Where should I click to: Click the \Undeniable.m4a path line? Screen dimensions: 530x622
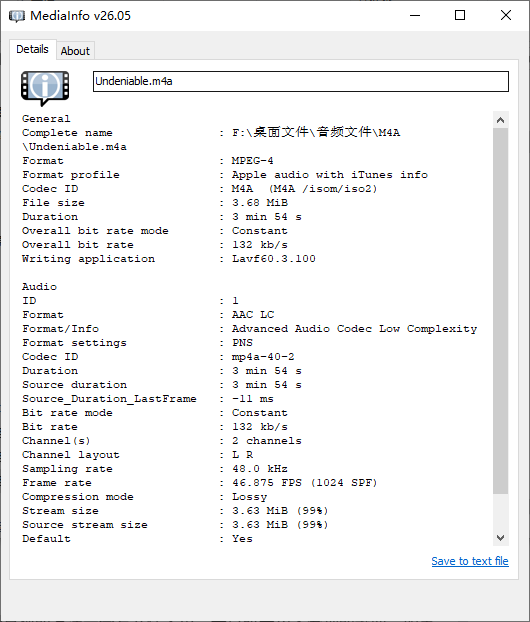point(75,147)
